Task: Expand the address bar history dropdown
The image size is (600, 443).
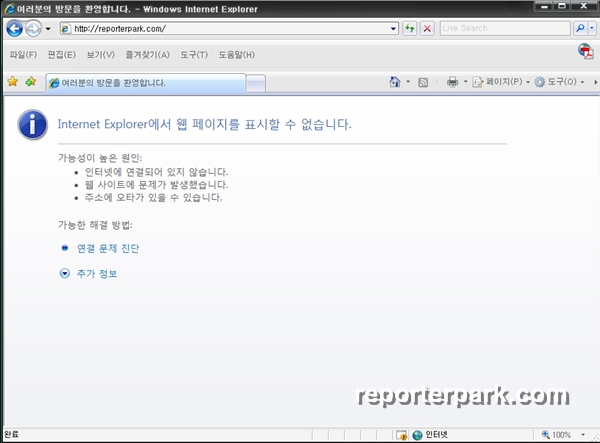Action: coord(393,29)
